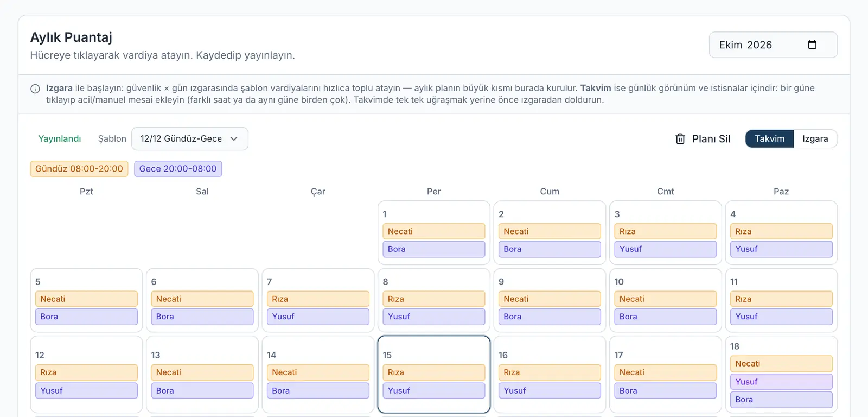This screenshot has height=417, width=868.
Task: Switch to Izgara view
Action: click(815, 138)
